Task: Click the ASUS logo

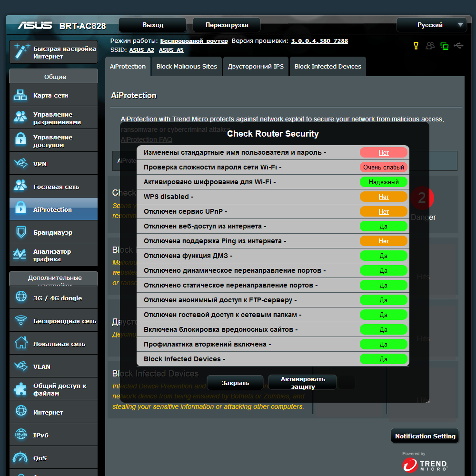Action: [35, 25]
